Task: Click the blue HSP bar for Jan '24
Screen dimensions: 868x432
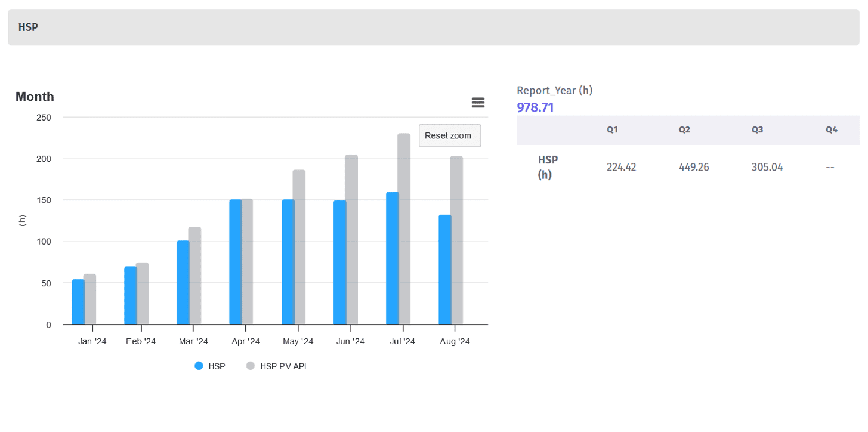Action: click(78, 302)
